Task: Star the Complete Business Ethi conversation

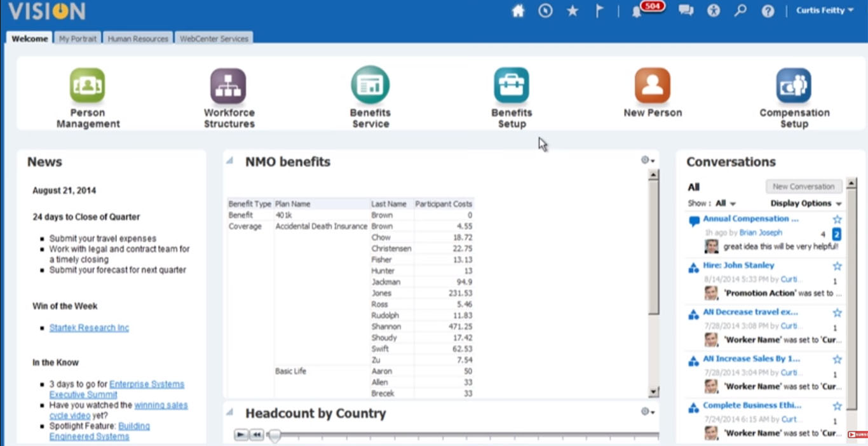Action: [x=837, y=406]
